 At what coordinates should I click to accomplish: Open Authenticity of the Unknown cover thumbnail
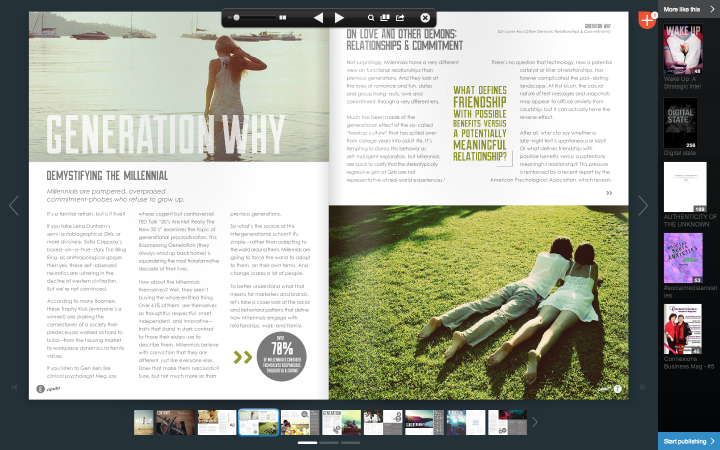pos(685,187)
